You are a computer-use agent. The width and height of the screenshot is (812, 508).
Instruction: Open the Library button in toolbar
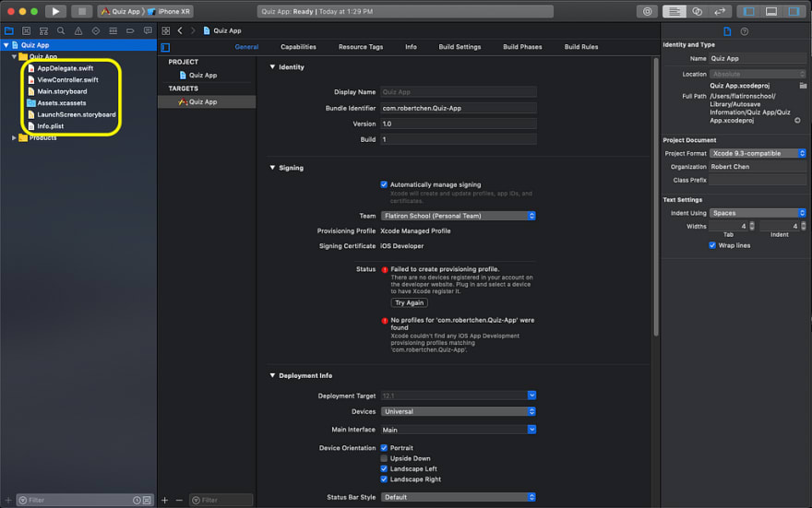(x=648, y=11)
